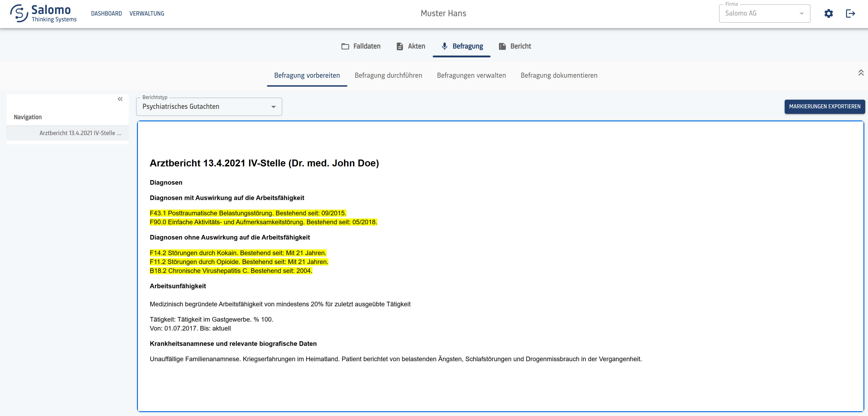Go to Befragung dokumentieren sub-tab
868x416 pixels.
pos(559,75)
